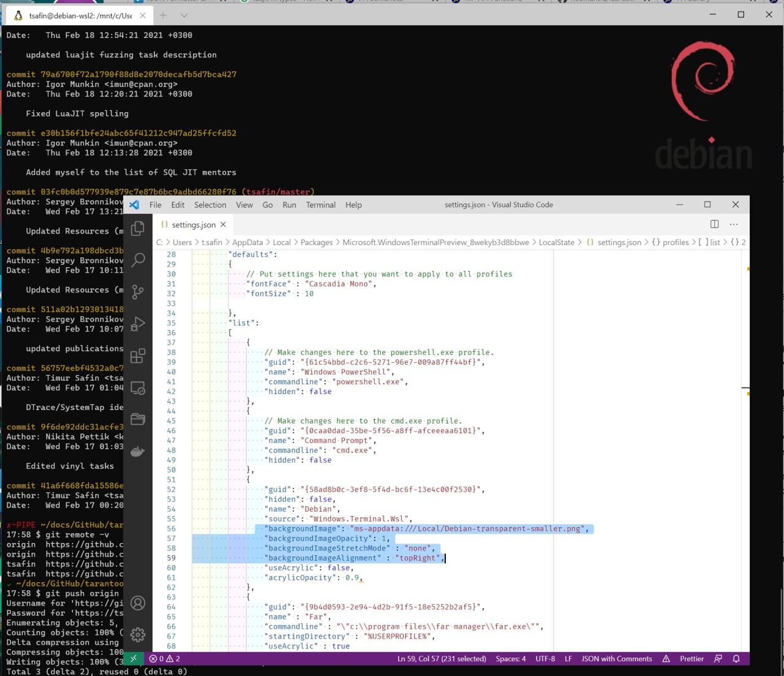Click the Users breadcrumb
The width and height of the screenshot is (784, 676).
(182, 243)
